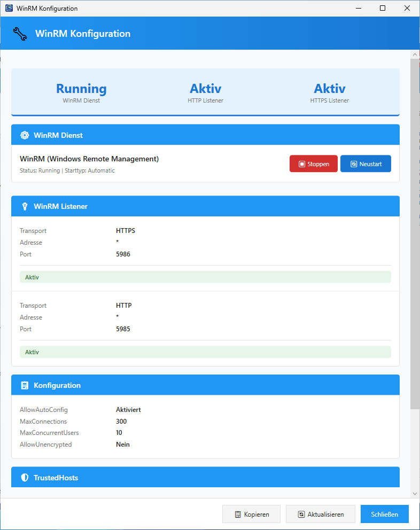The image size is (420, 530).
Task: Click the WinRM app icon in title bar
Action: tap(9, 8)
